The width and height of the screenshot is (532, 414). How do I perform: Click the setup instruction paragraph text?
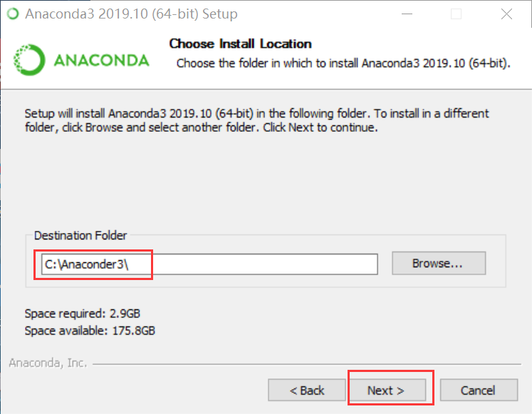[256, 120]
